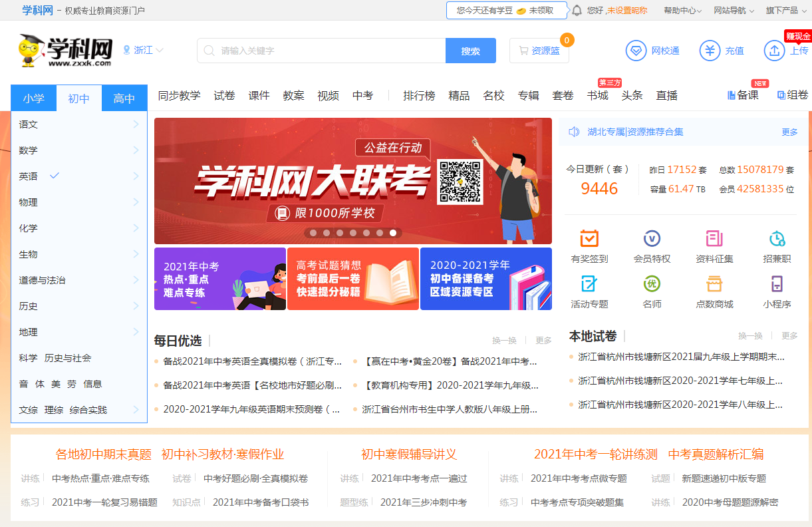812x527 pixels.
Task: Click the 未领取 学豆 notice
Action: click(507, 11)
